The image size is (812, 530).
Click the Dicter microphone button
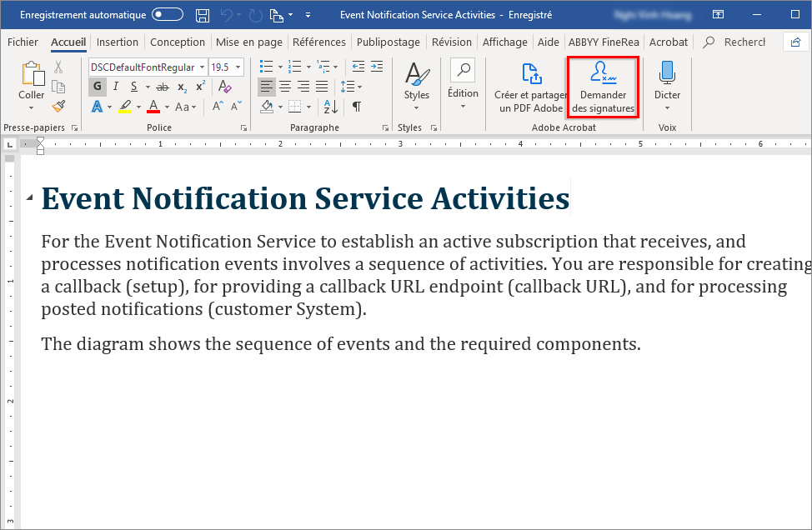tap(667, 87)
